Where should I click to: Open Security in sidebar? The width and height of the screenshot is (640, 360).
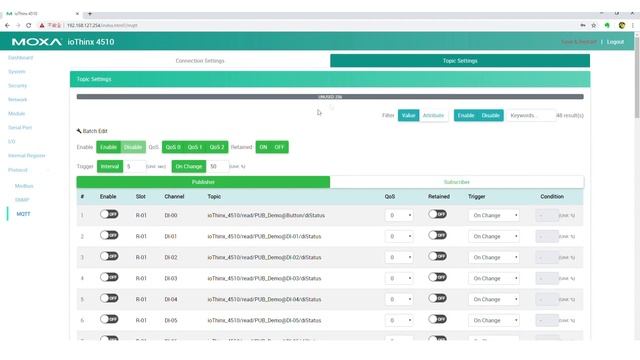[x=18, y=86]
